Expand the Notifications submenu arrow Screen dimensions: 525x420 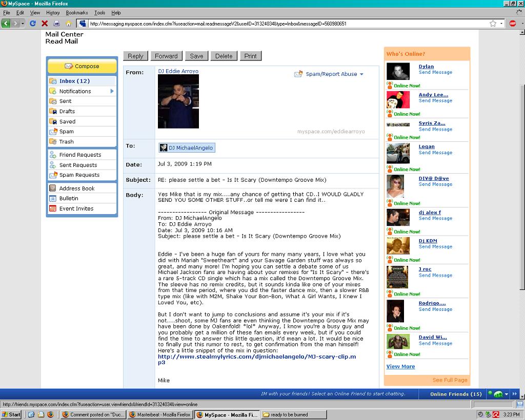(x=112, y=91)
